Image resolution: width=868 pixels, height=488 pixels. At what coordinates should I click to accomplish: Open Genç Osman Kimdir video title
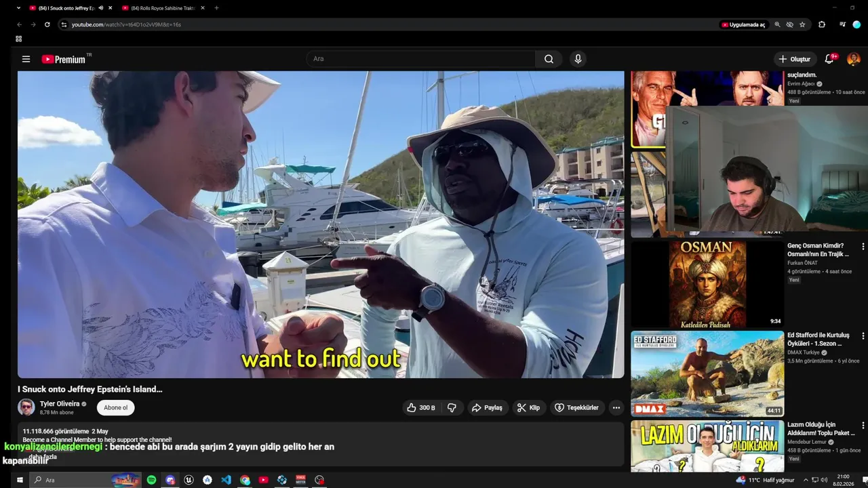coord(818,249)
